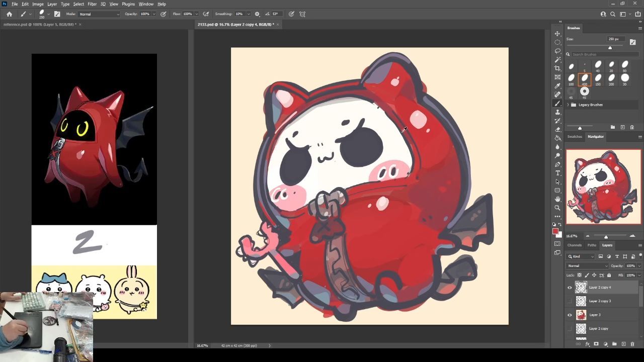Open the Opacity dropdown in options bar
This screenshot has width=644, height=362.
click(x=154, y=14)
